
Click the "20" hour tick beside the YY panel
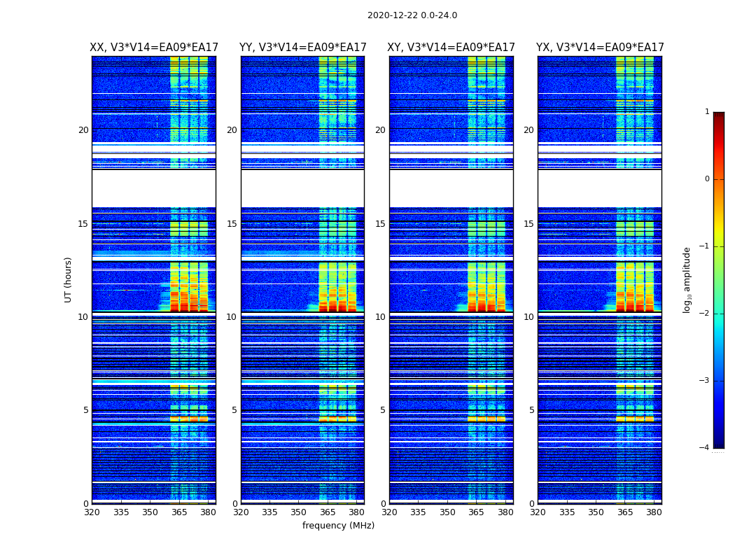tap(232, 130)
